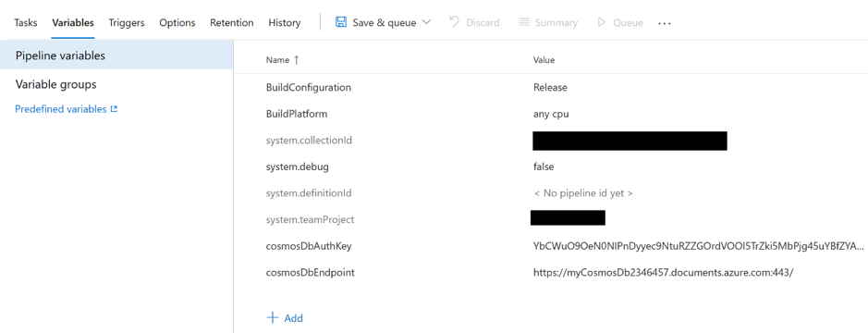Click the cosmosDbEndpoint value field

(x=663, y=273)
